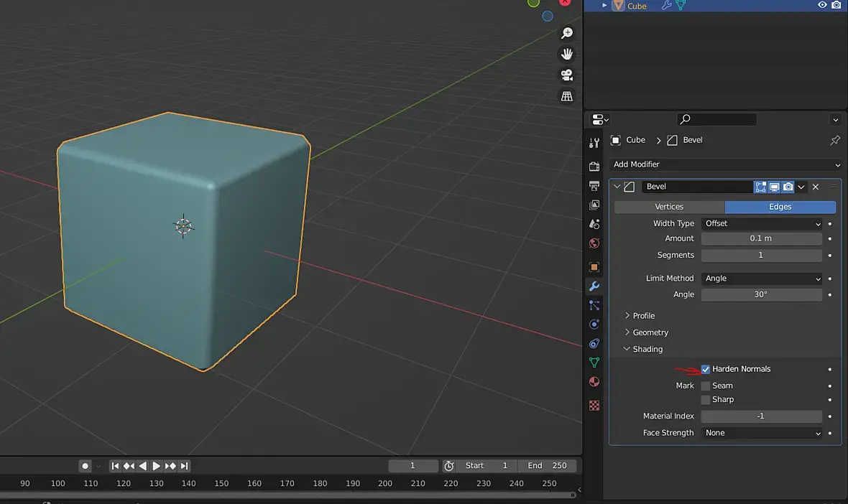This screenshot has width=848, height=504.
Task: Open the Modifier properties wrench tab
Action: click(x=594, y=286)
